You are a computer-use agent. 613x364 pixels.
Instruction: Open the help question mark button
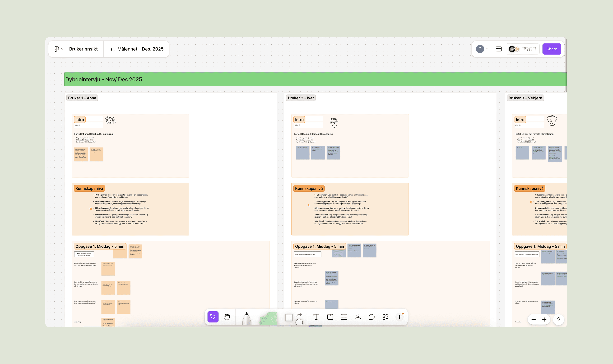[x=558, y=320]
